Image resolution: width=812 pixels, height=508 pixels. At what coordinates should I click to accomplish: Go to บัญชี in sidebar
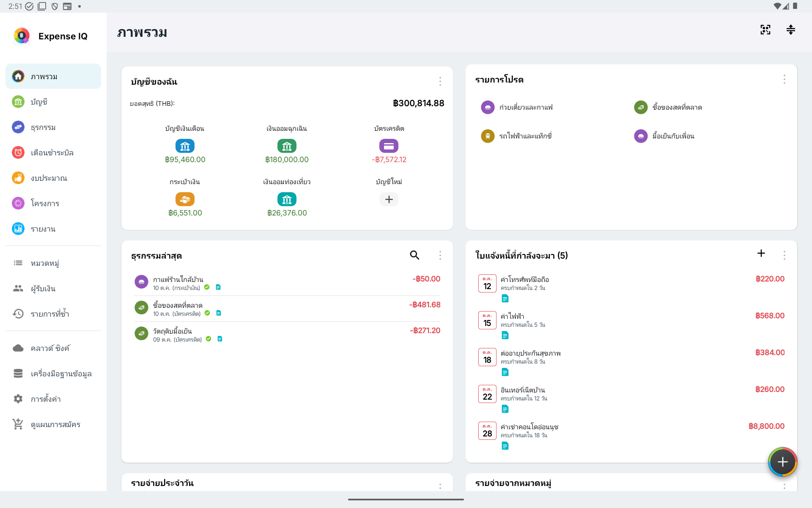click(53, 102)
